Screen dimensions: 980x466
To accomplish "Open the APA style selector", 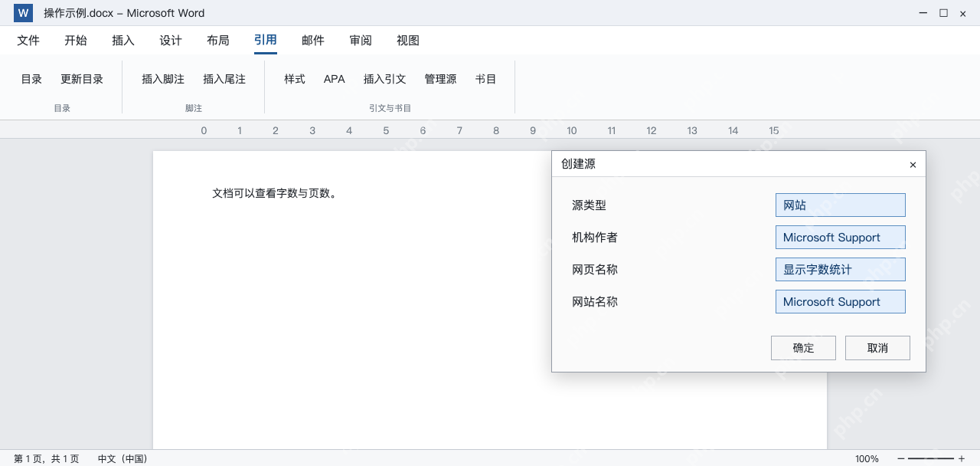I will point(335,79).
